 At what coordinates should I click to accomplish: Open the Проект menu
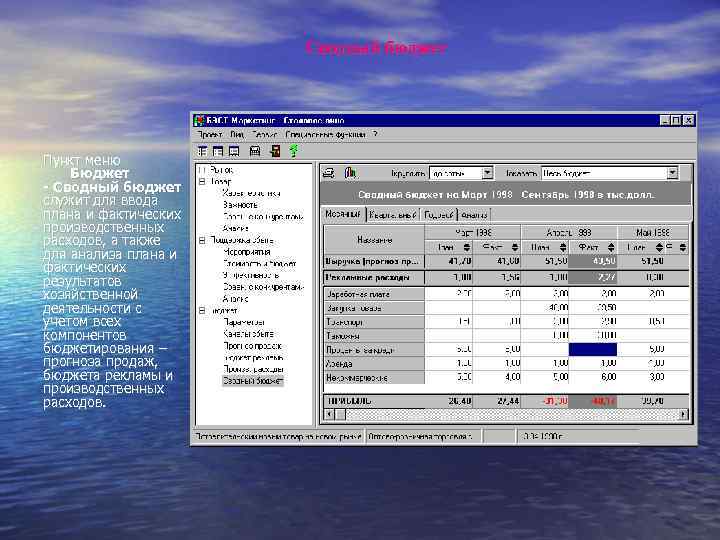tap(209, 134)
